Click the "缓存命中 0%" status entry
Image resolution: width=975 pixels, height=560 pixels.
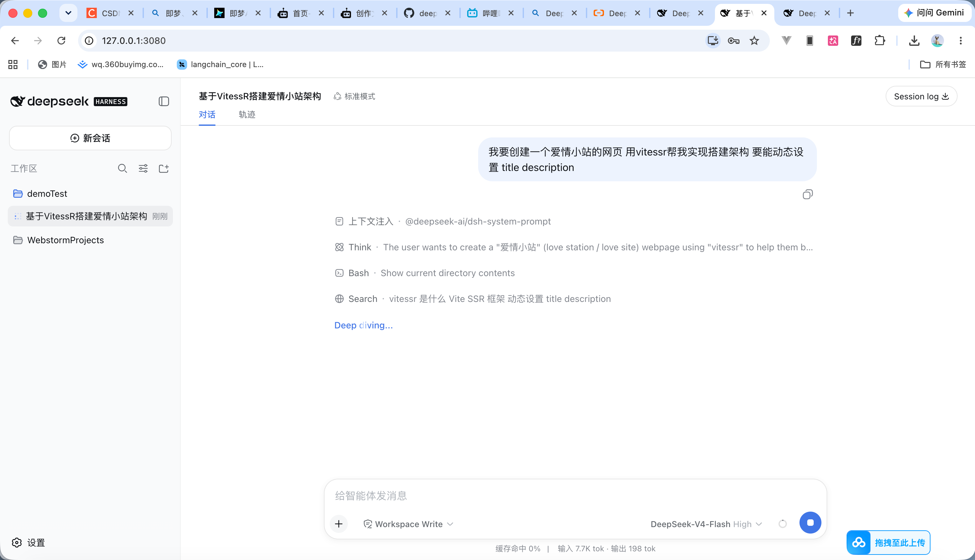(518, 548)
